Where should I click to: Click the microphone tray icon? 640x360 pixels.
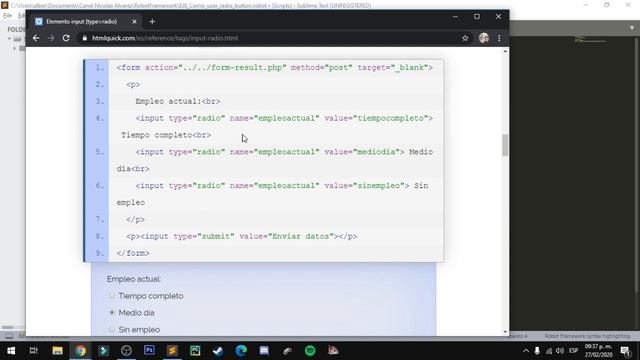537,351
